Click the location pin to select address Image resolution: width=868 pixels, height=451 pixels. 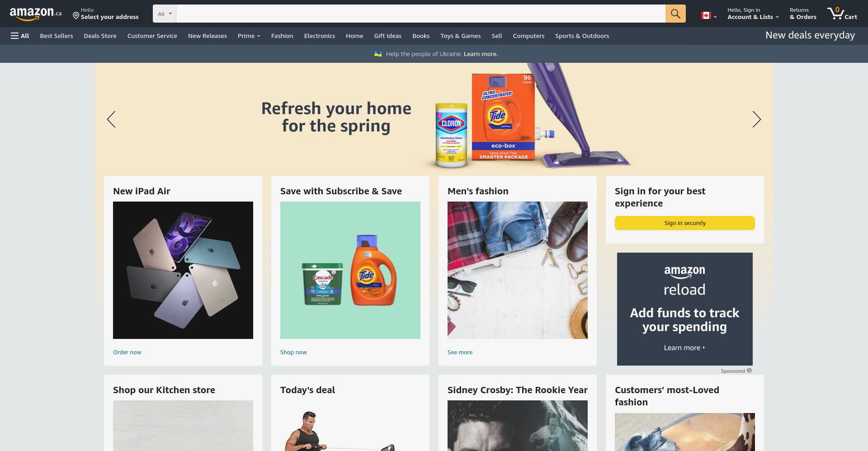point(76,16)
